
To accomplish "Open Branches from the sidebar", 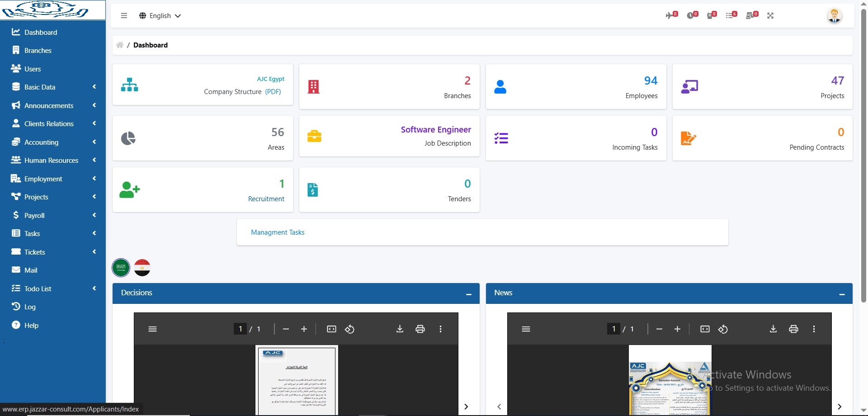I will tap(38, 51).
